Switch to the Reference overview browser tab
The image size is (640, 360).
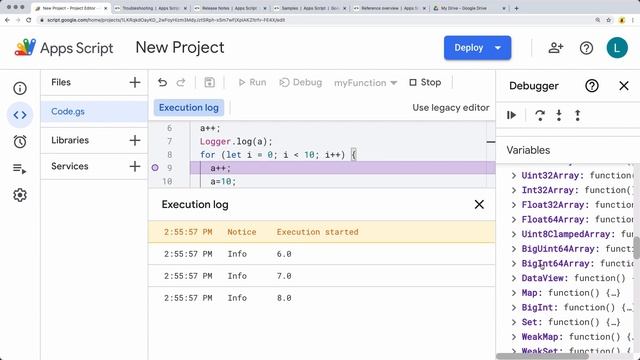(x=390, y=8)
